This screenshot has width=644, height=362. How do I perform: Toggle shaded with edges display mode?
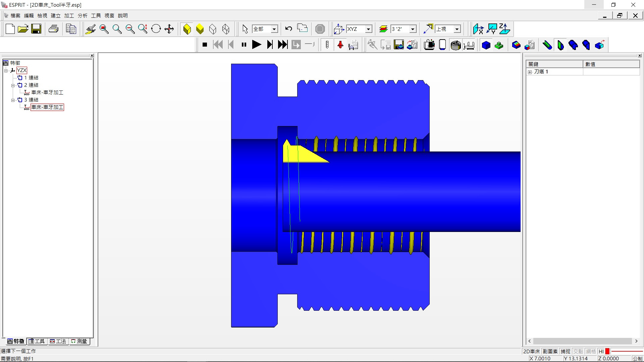coord(187,29)
